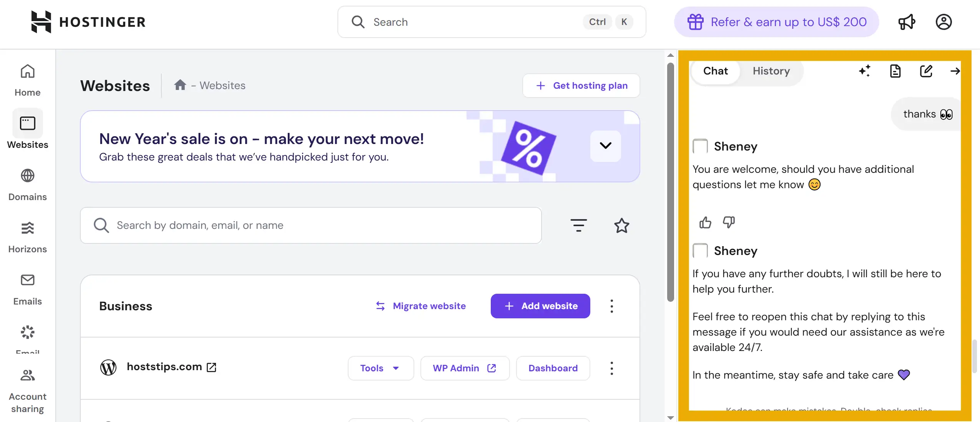Screen dimensions: 980x422
Task: Click the Add website button
Action: pos(540,306)
